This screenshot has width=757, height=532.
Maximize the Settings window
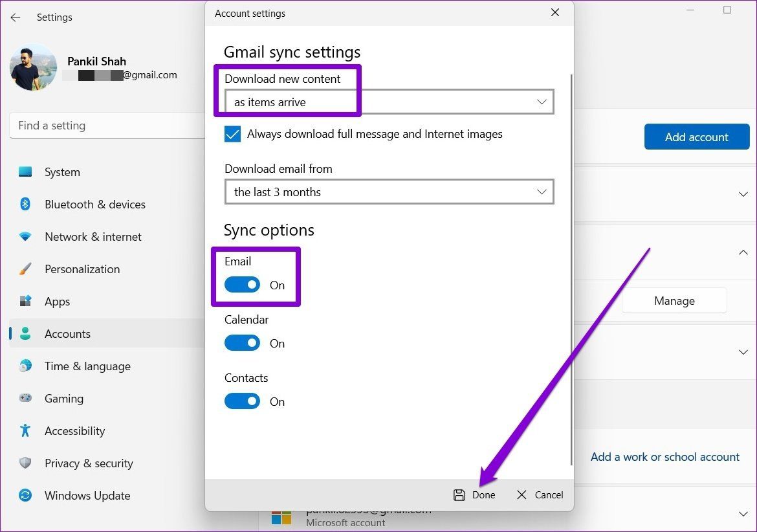point(727,10)
